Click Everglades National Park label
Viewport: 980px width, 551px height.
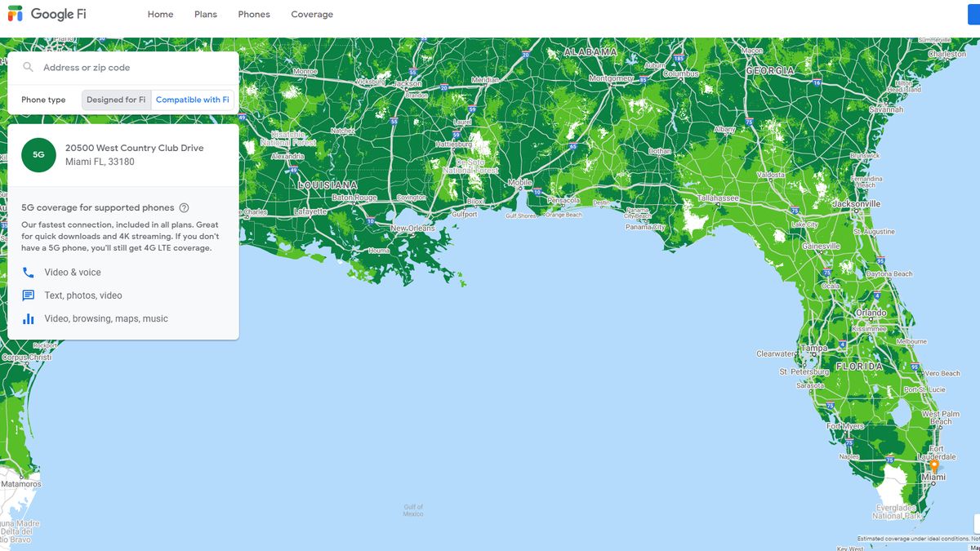tap(896, 512)
